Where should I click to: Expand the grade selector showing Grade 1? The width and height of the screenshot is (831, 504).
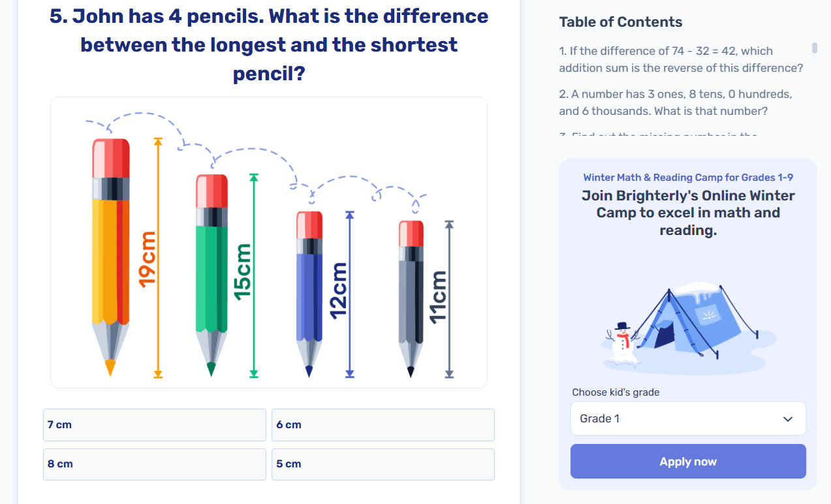coord(687,418)
